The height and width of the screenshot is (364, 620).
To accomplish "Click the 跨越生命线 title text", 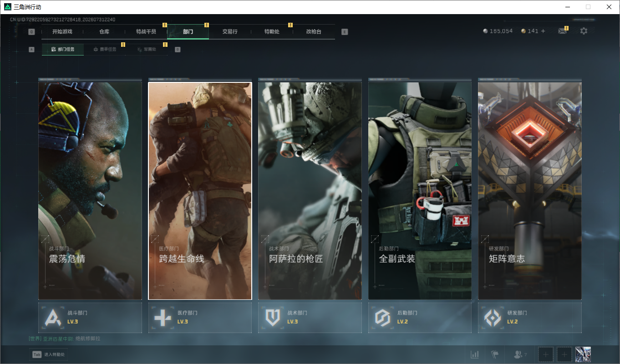I will [x=182, y=259].
